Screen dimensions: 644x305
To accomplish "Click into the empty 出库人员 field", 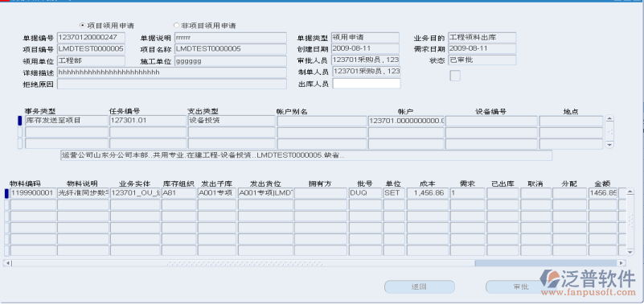I will (x=367, y=84).
